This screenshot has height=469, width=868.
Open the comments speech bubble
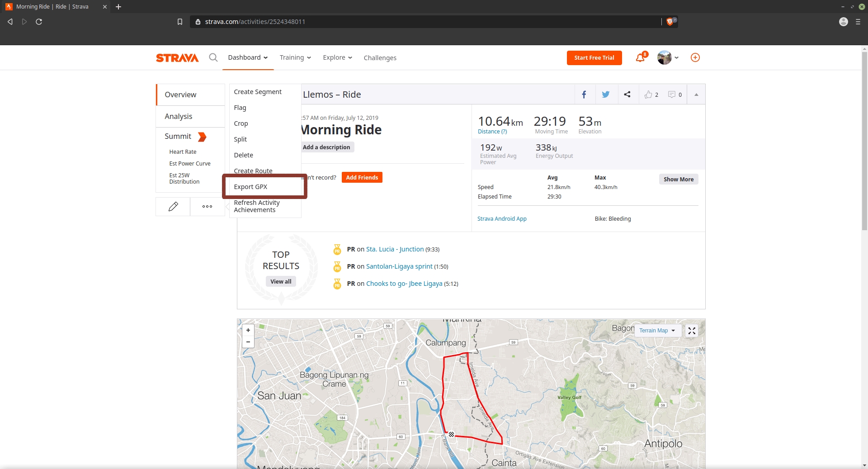tap(672, 95)
